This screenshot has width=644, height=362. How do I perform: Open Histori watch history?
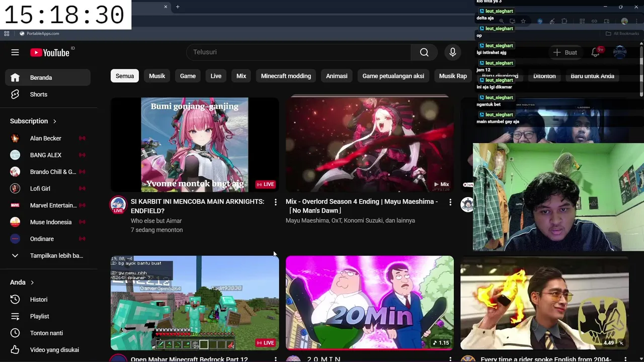tap(48, 300)
